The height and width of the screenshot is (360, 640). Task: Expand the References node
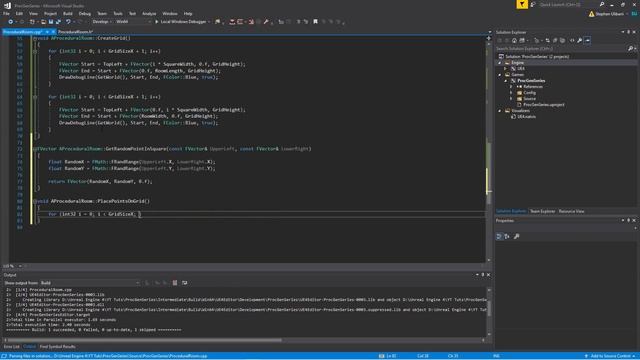[511, 87]
